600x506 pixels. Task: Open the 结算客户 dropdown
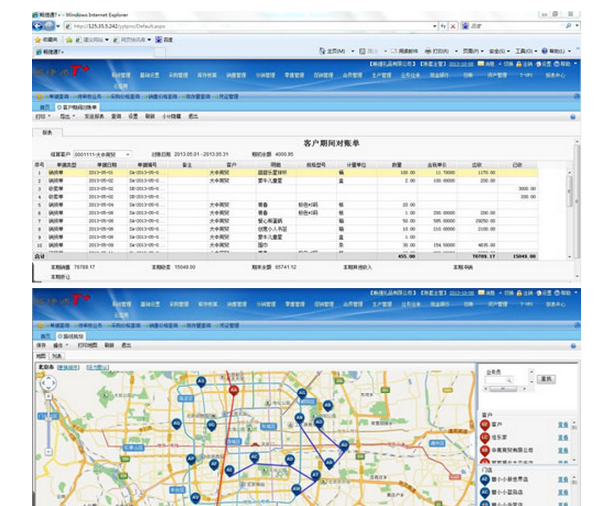point(129,154)
